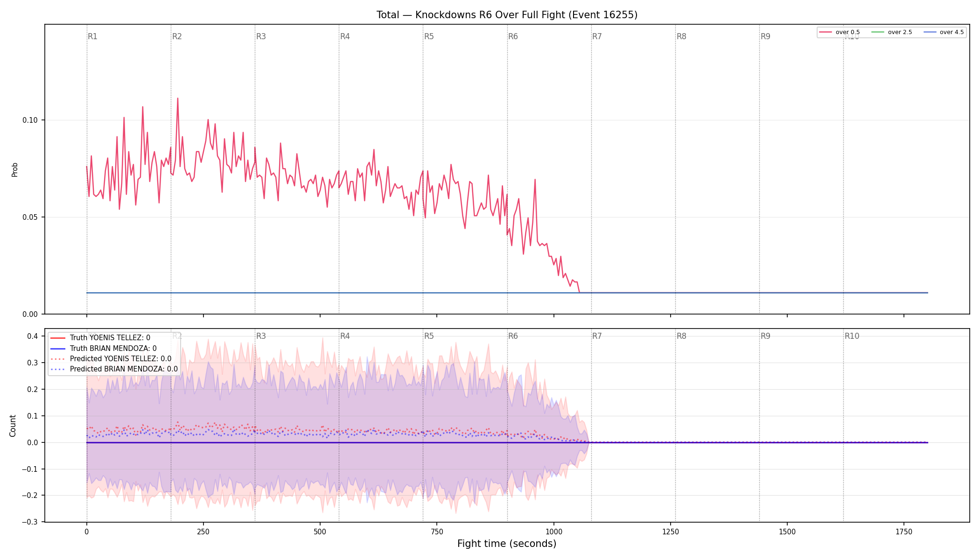Click the R6 round marker in Prob chart

(x=513, y=36)
